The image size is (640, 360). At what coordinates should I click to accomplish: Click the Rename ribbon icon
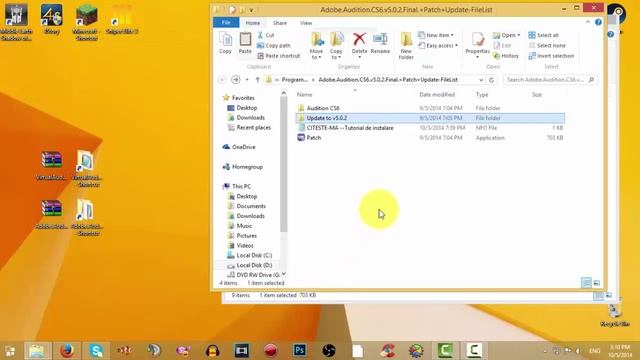380,43
